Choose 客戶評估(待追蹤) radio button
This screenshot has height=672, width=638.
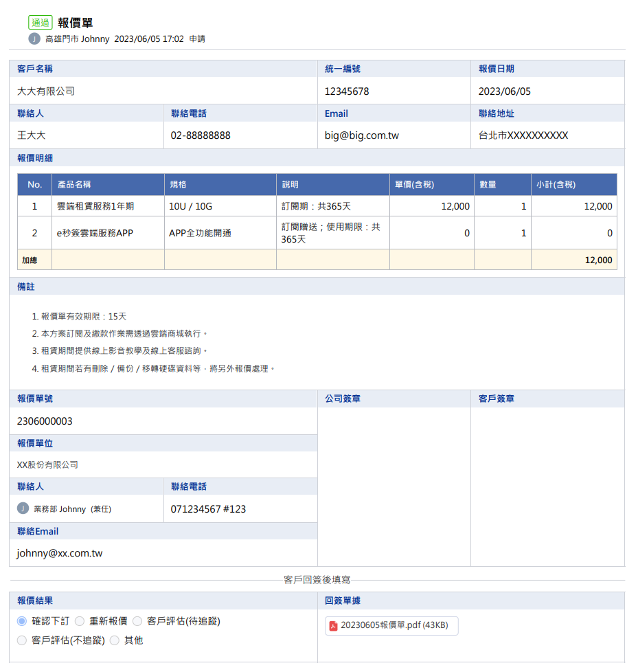137,621
